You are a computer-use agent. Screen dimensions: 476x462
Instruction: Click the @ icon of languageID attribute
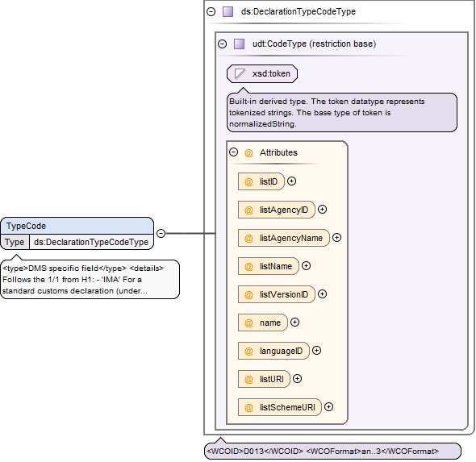coord(248,351)
